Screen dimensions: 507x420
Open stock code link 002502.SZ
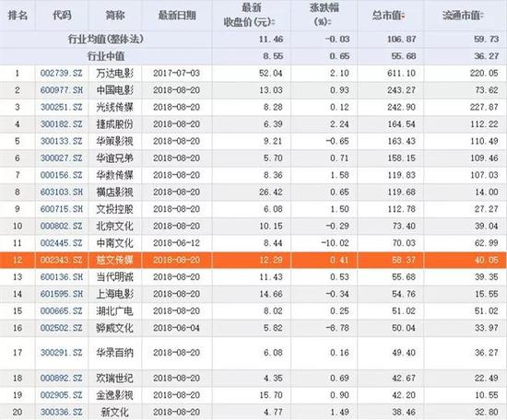point(62,328)
